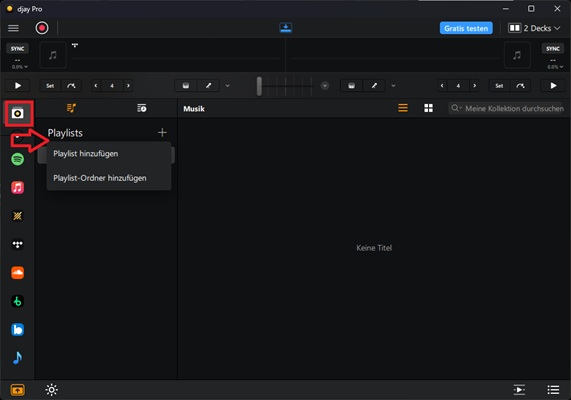This screenshot has width=571, height=400.
Task: Open the left deck sampler pad icon
Action: tap(186, 86)
